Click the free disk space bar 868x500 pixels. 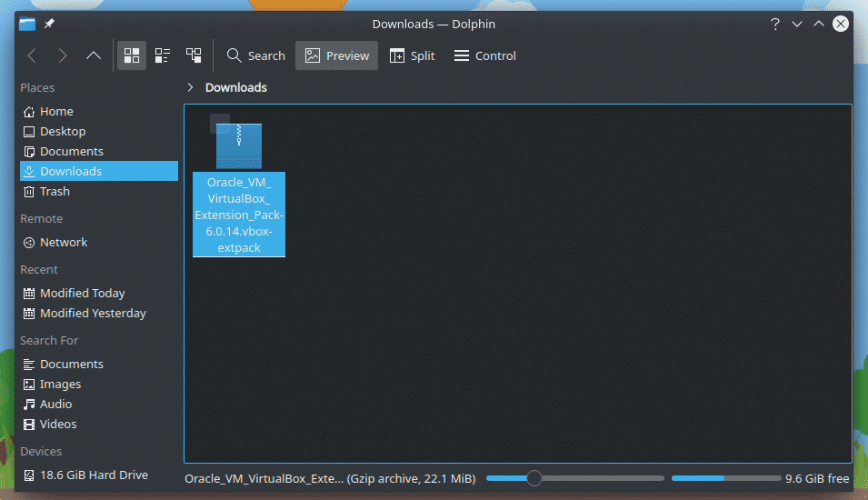[725, 478]
